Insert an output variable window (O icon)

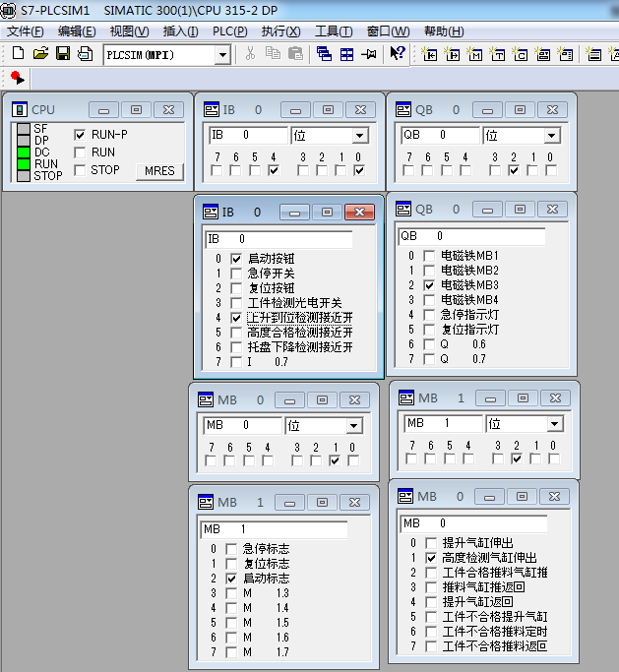453,54
